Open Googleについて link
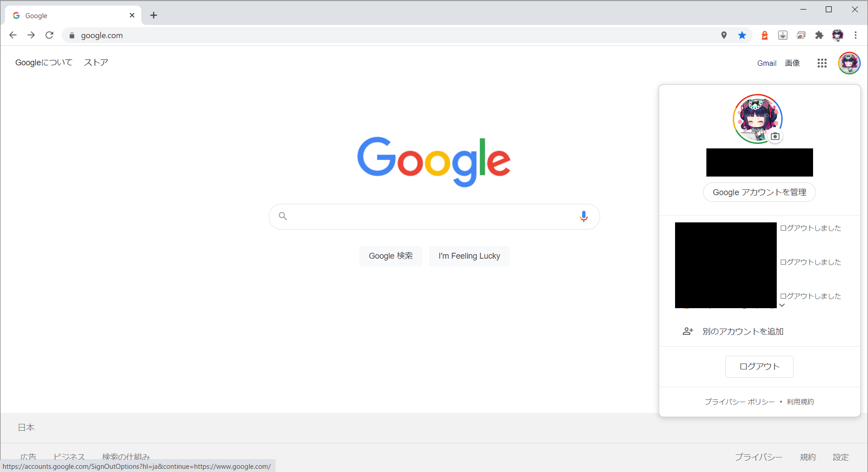 tap(44, 63)
